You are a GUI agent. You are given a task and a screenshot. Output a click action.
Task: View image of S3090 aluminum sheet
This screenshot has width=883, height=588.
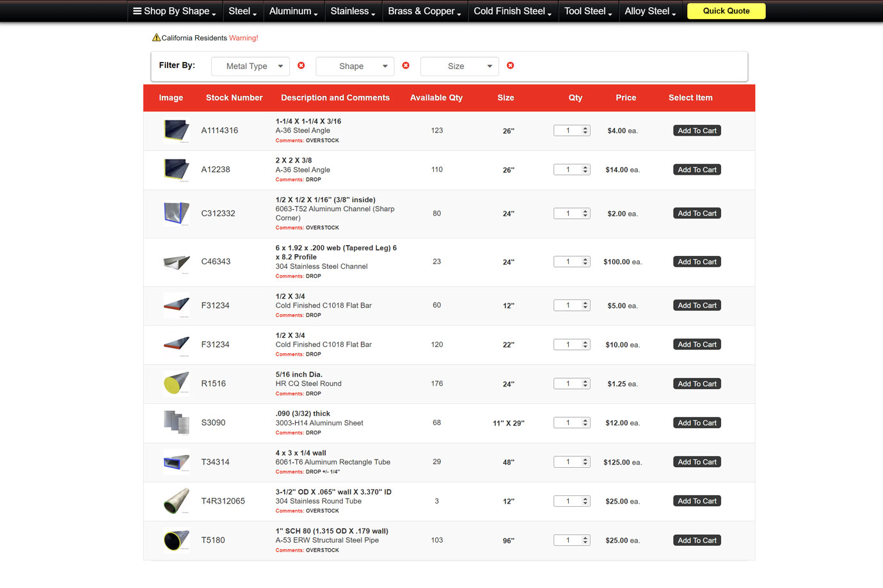click(176, 422)
